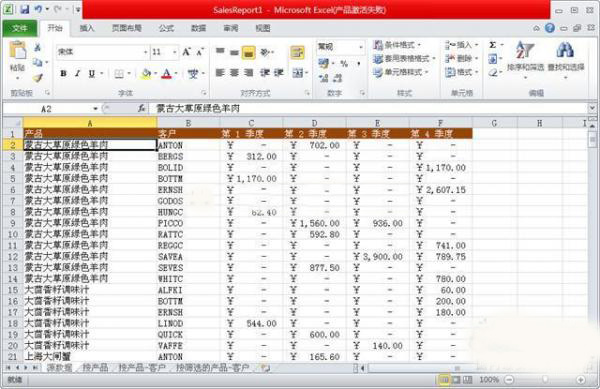Screen dimensions: 600x389
Task: Click the Wrap Text icon
Action: (x=297, y=52)
